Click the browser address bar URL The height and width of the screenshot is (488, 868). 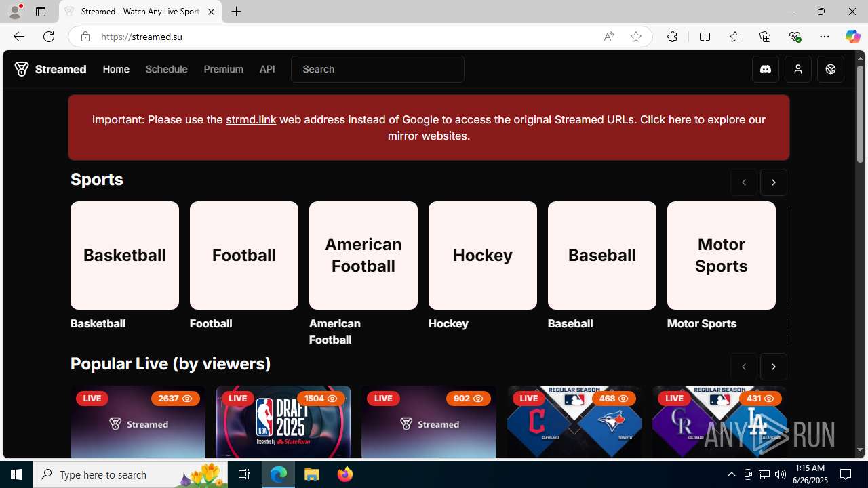(x=142, y=37)
